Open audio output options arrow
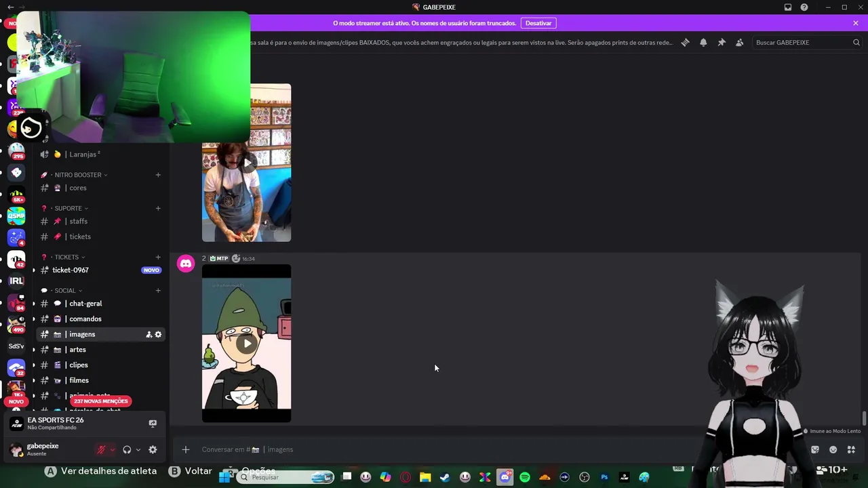868x488 pixels. pyautogui.click(x=138, y=449)
